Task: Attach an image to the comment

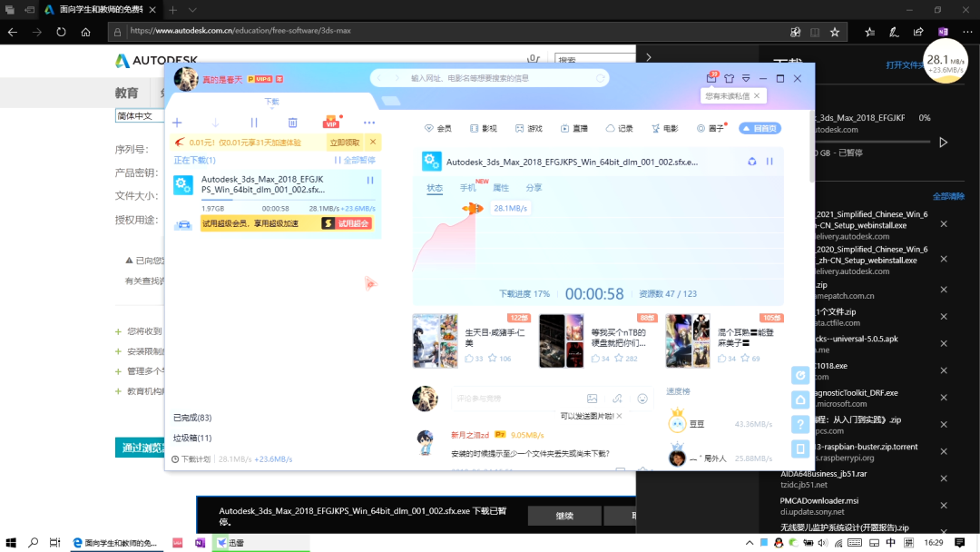Action: (x=592, y=399)
